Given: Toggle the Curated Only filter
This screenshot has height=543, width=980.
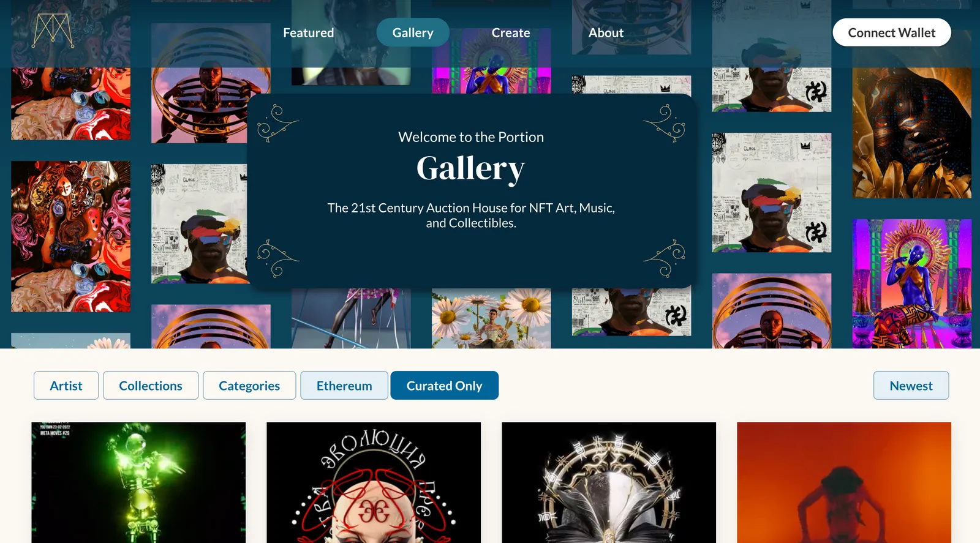Looking at the screenshot, I should point(445,386).
